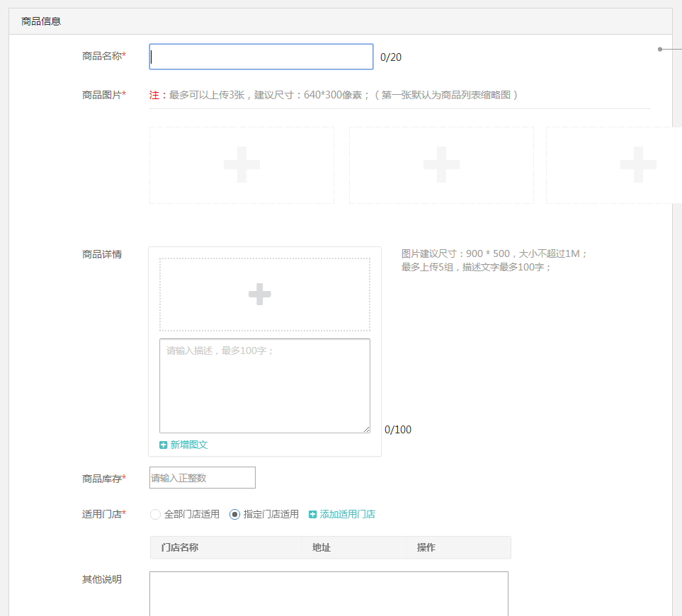Focus the 商品名称 text input
The width and height of the screenshot is (682, 616).
261,57
